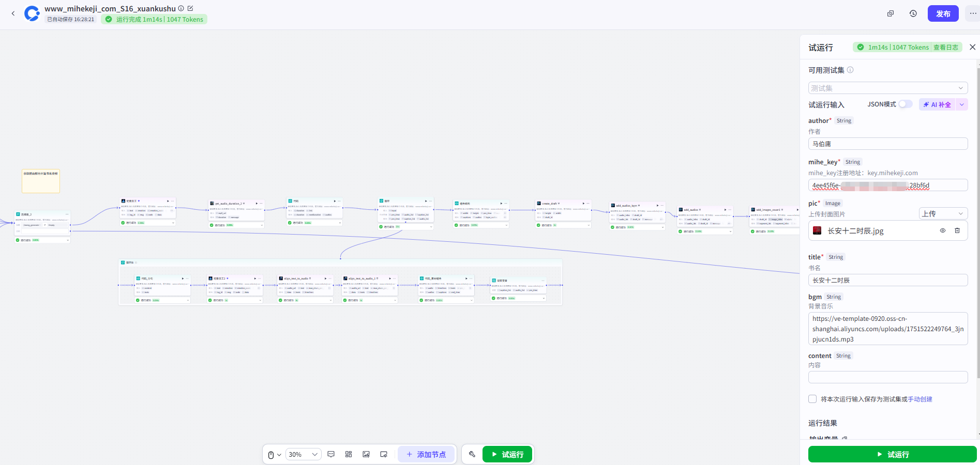Click the auto-layout grid icon
Screen dimensions: 980x465
[349, 454]
